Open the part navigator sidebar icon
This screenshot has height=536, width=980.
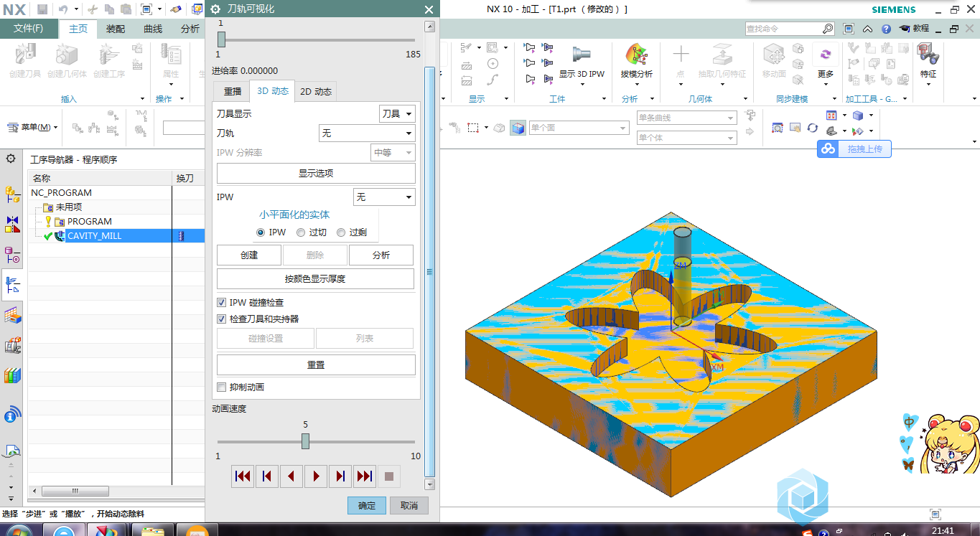coord(12,255)
